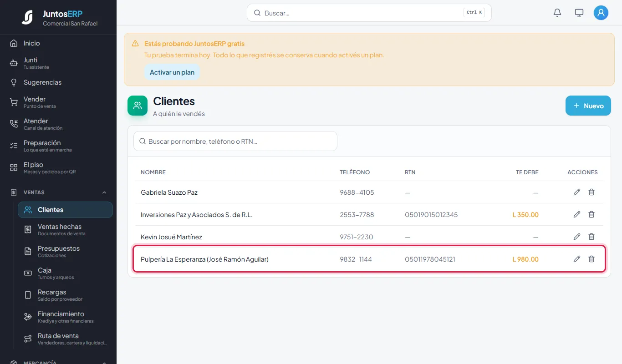Click the Gabriela Suazo Paz name

pos(169,192)
